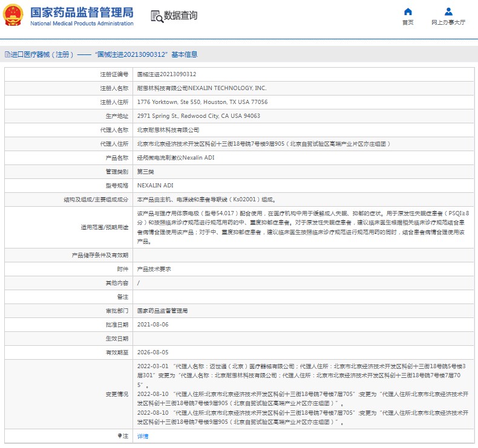Select the 2022-03-01 change record entry
The height and width of the screenshot is (448, 478).
click(x=301, y=375)
